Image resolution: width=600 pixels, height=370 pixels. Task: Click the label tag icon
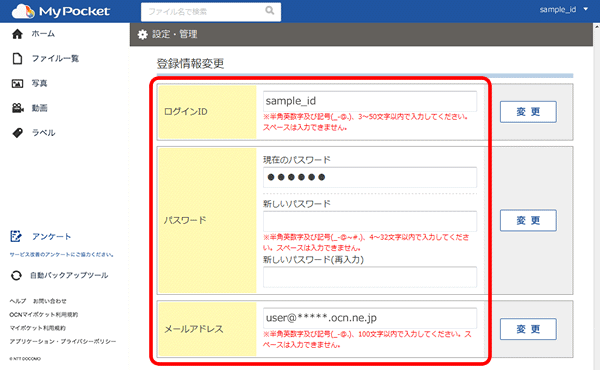[x=18, y=133]
